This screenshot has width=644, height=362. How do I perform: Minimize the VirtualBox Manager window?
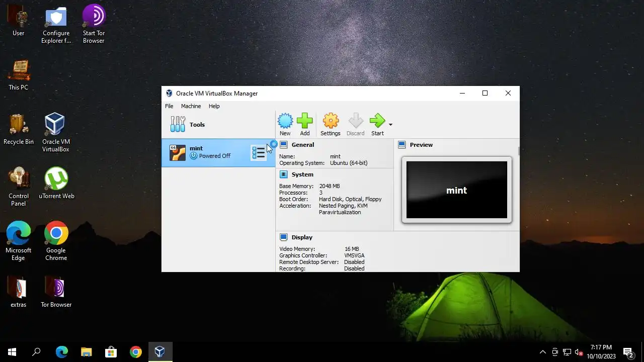pyautogui.click(x=462, y=93)
